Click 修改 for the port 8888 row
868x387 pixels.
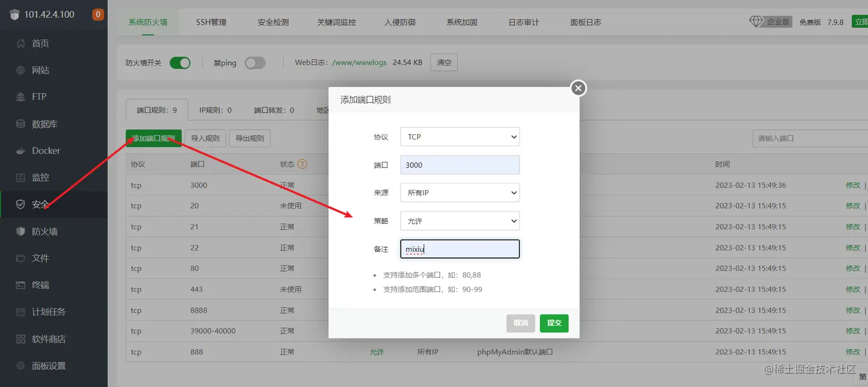853,310
